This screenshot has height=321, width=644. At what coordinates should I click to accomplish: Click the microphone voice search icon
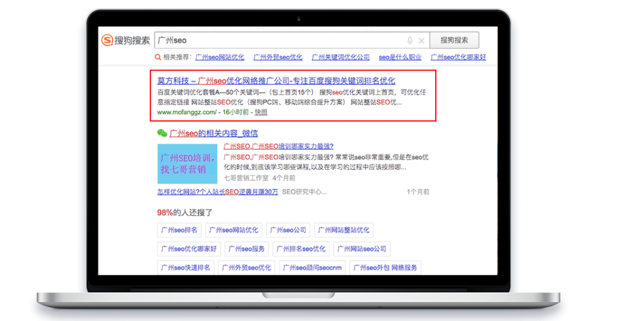(x=409, y=40)
